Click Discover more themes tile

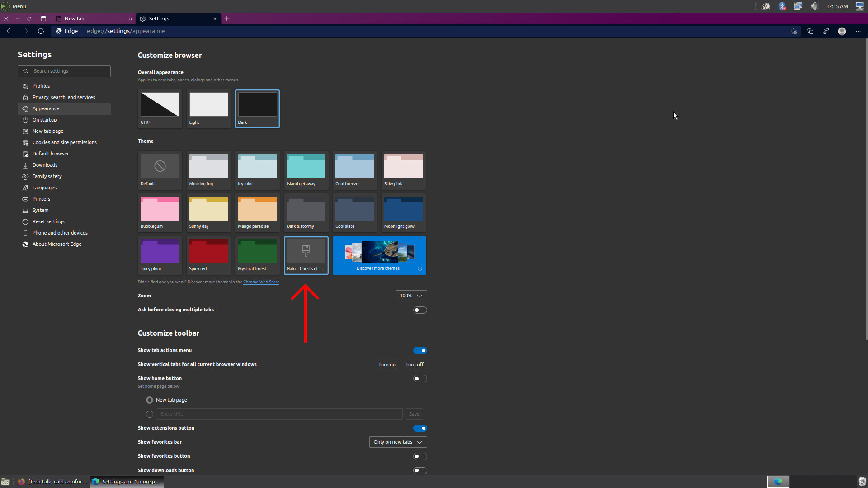tap(379, 255)
